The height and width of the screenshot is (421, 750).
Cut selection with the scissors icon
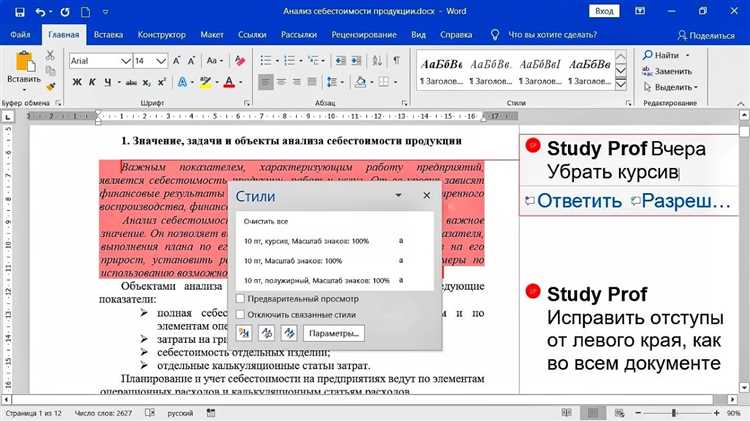[50, 55]
